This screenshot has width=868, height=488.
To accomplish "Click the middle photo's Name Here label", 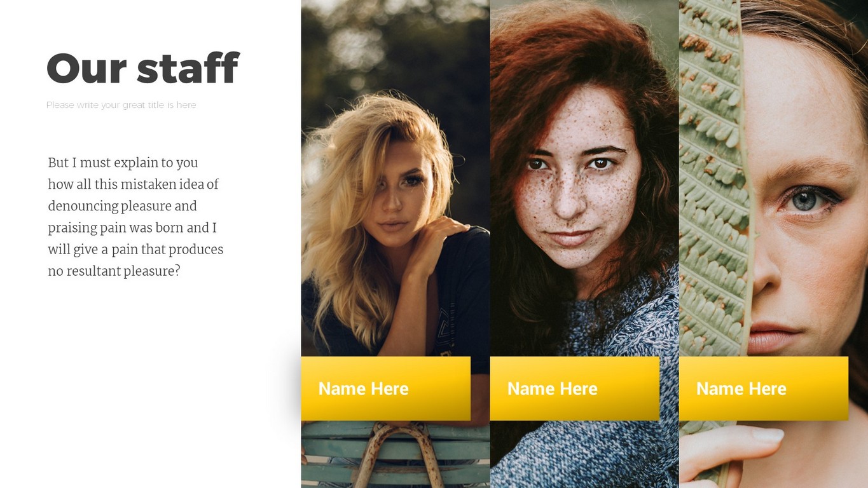I will [x=552, y=388].
